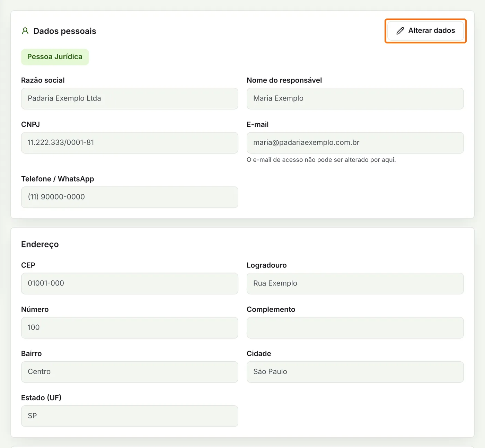Click the Razão social label

click(x=43, y=80)
